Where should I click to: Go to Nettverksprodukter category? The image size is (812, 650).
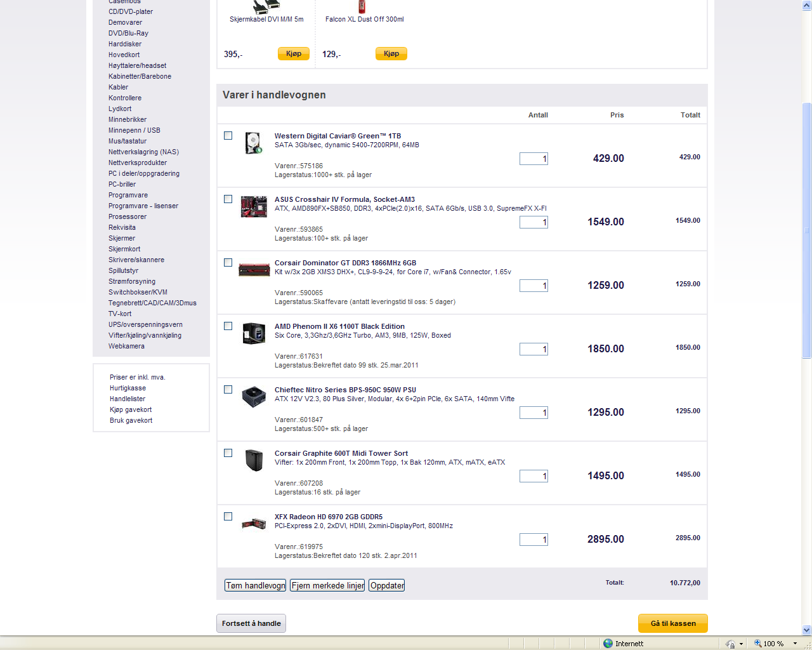point(138,163)
